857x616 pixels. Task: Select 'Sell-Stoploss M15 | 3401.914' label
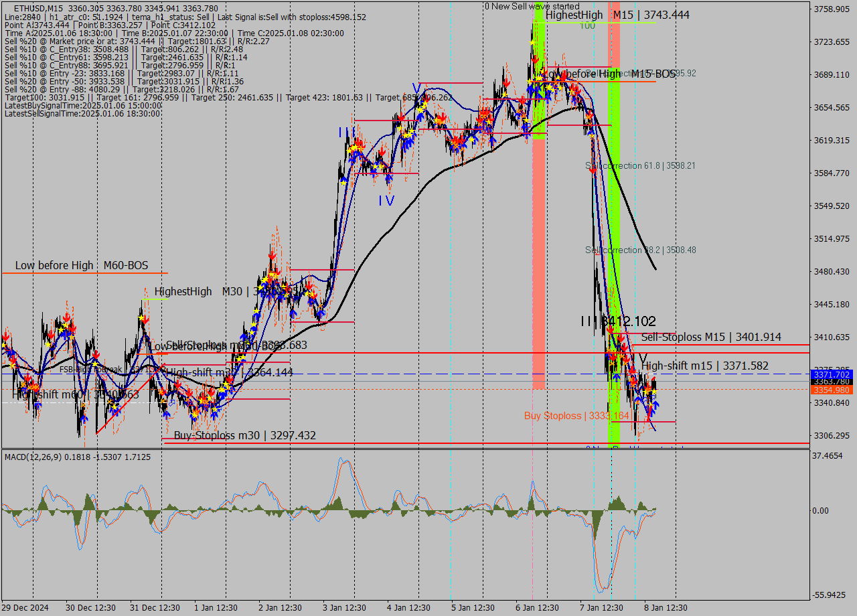tap(711, 337)
